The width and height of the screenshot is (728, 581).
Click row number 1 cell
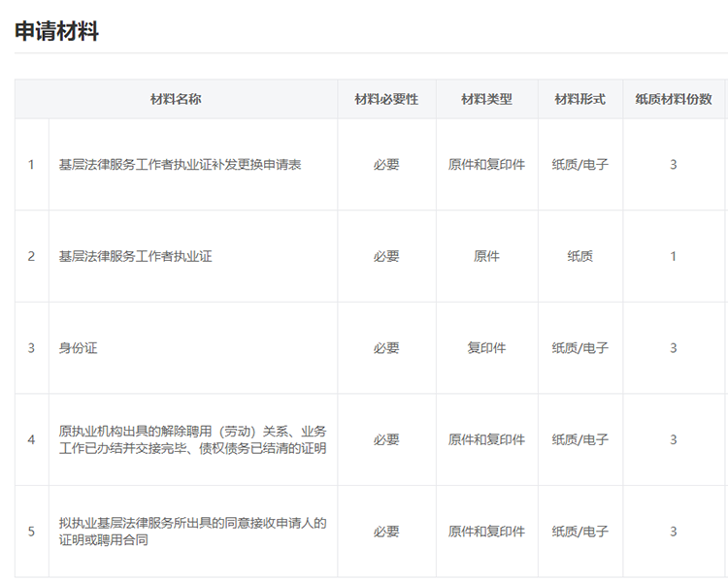31,165
